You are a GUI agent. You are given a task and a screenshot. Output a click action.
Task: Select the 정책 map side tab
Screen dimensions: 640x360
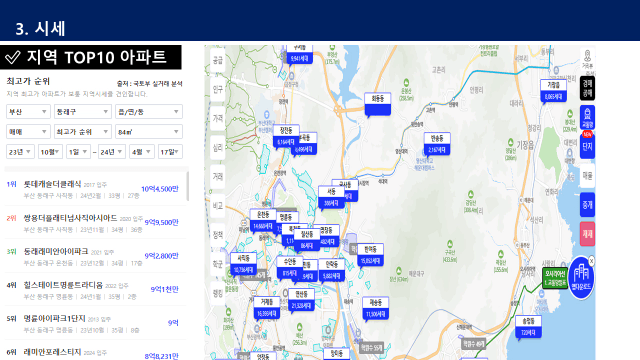point(218,235)
